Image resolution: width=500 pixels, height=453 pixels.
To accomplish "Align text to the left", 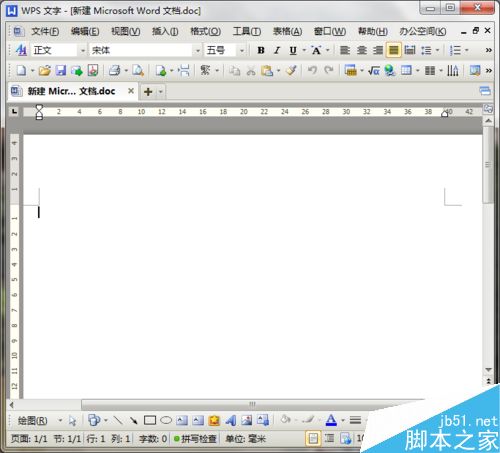I will tap(345, 50).
